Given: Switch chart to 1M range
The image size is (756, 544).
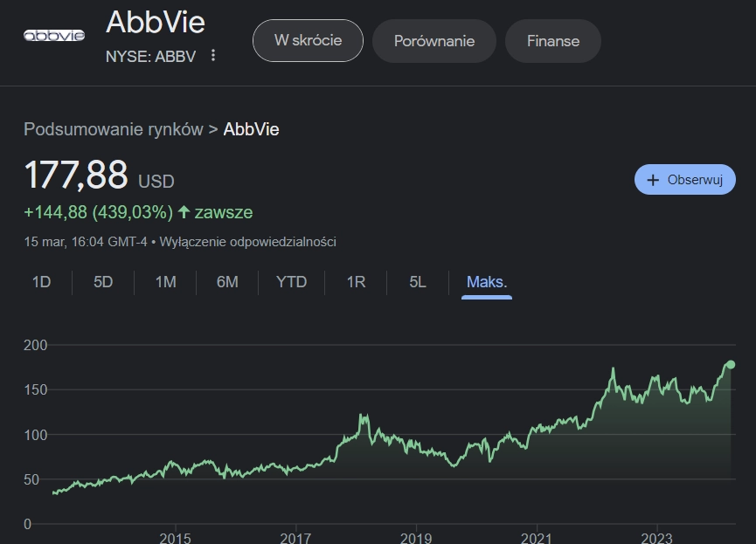Looking at the screenshot, I should tap(165, 282).
